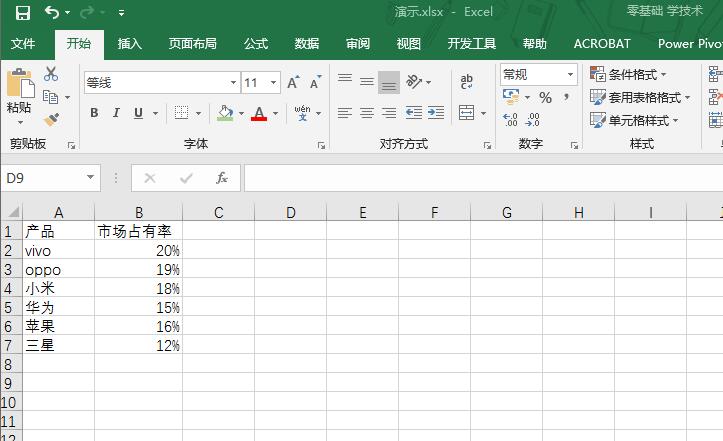Toggle Underline formatting
Viewport: 723px width, 441px height.
tap(138, 113)
